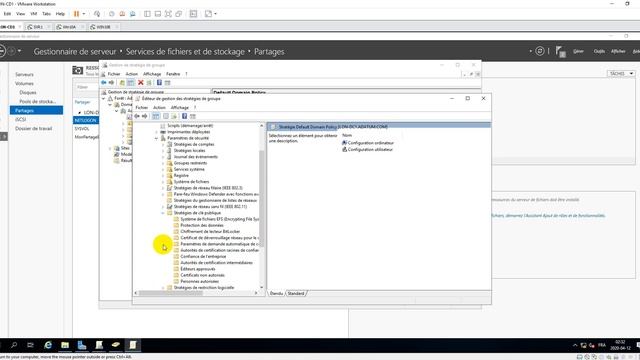Click the Server Manager refresh icon in header
The image size is (640, 360).
pos(540,51)
